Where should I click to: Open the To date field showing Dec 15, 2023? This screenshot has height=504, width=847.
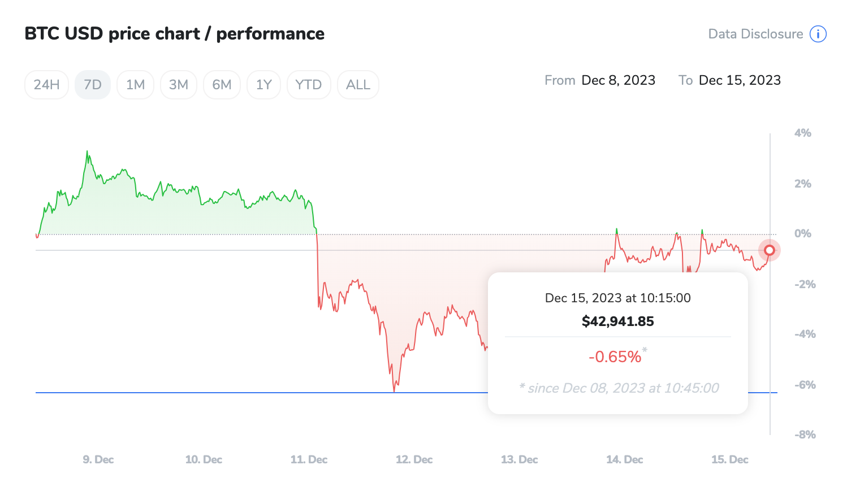pos(740,80)
